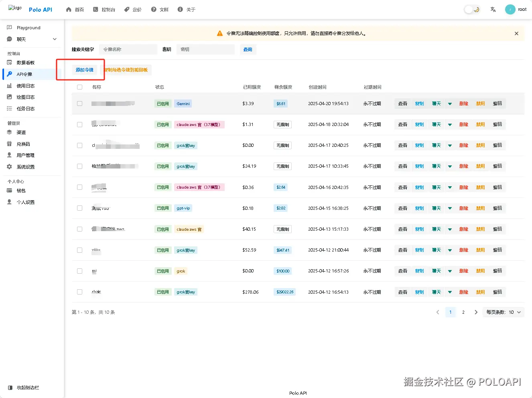
Task: Go to the next page arrow
Action: 476,312
